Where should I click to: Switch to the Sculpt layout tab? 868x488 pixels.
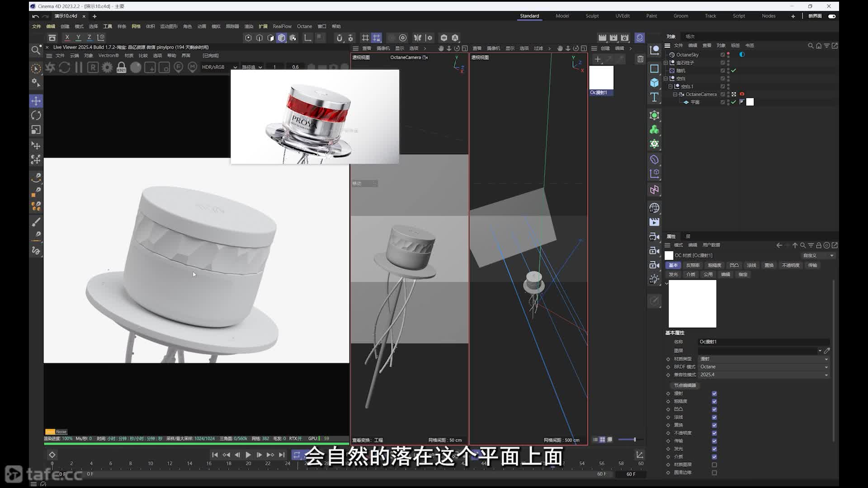(592, 16)
